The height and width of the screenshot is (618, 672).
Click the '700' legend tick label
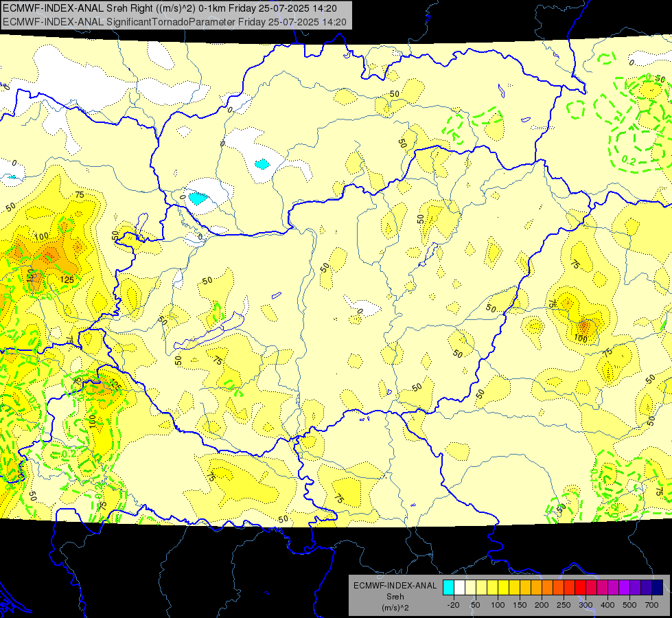coord(651,605)
